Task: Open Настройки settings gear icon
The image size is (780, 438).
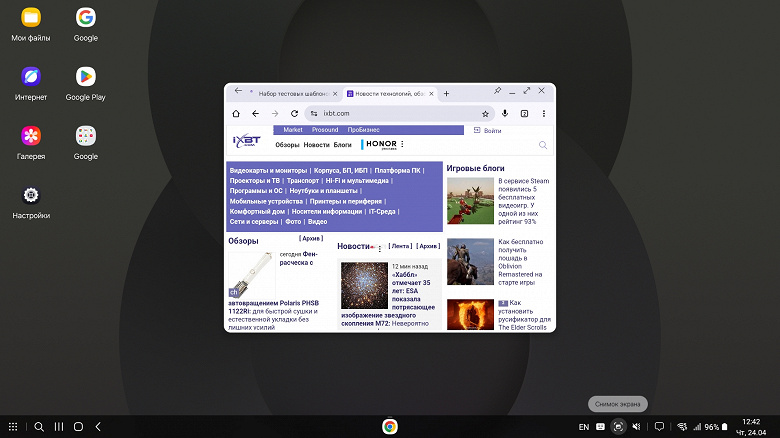Action: 31,195
